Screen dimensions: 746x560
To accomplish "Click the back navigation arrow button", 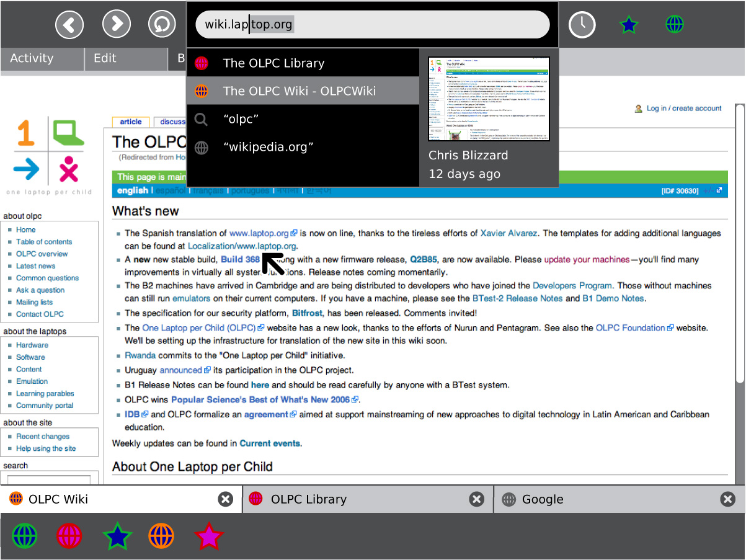I will pyautogui.click(x=69, y=25).
